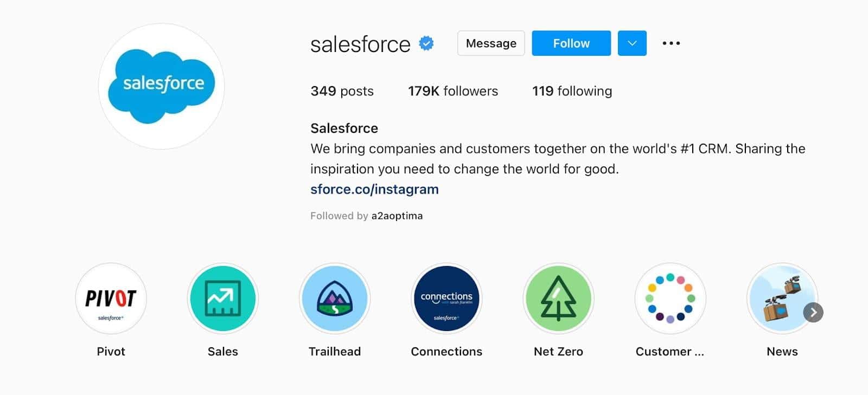Click the Message button
The image size is (868, 395).
[491, 43]
